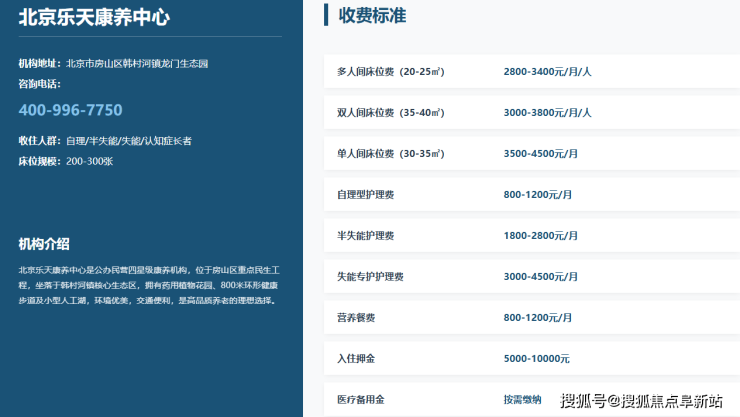Select the title 北京乐天康养中心

[94, 17]
